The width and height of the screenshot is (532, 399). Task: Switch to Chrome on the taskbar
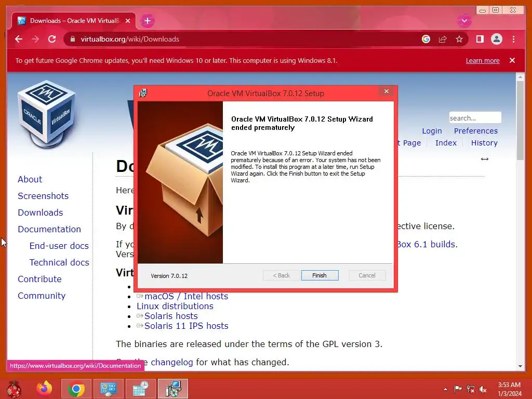coord(76,389)
